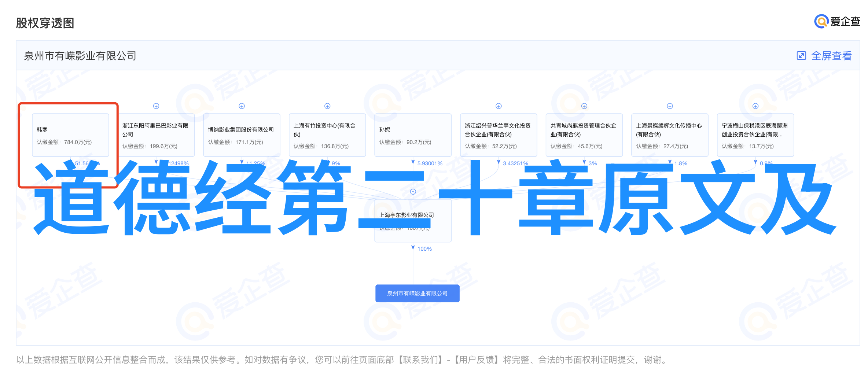Click the 1.8% share label
Image resolution: width=868 pixels, height=376 pixels.
pyautogui.click(x=681, y=163)
